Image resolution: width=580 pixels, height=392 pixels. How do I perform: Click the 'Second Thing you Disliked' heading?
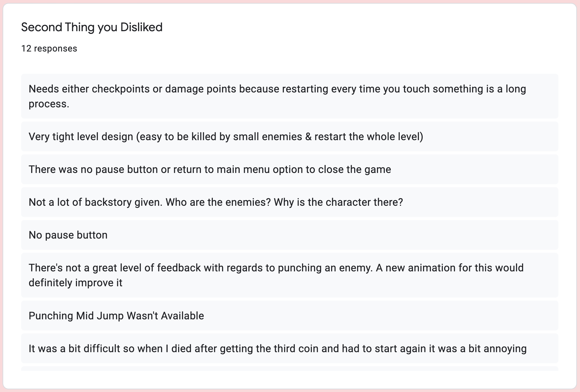pyautogui.click(x=92, y=27)
